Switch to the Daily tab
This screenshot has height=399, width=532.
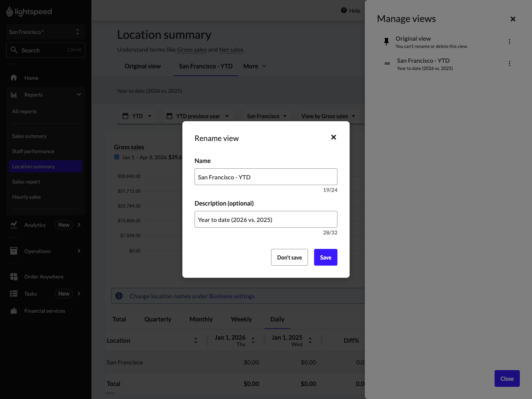277,319
